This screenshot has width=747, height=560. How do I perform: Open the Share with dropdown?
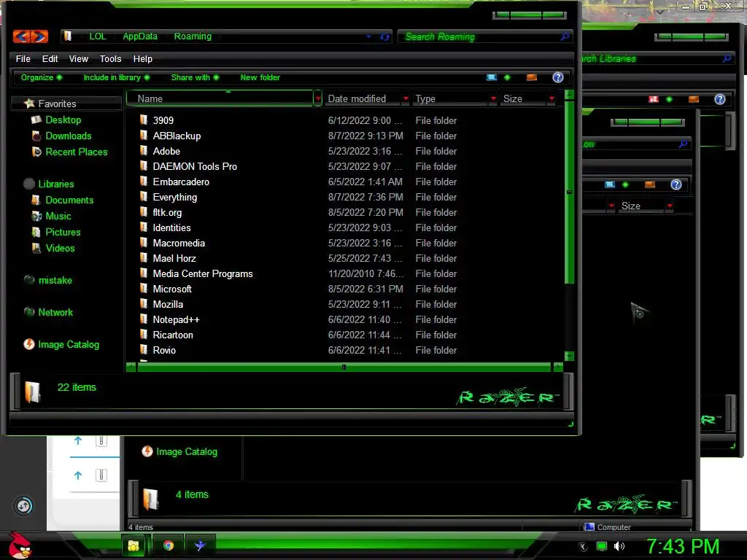(x=195, y=77)
